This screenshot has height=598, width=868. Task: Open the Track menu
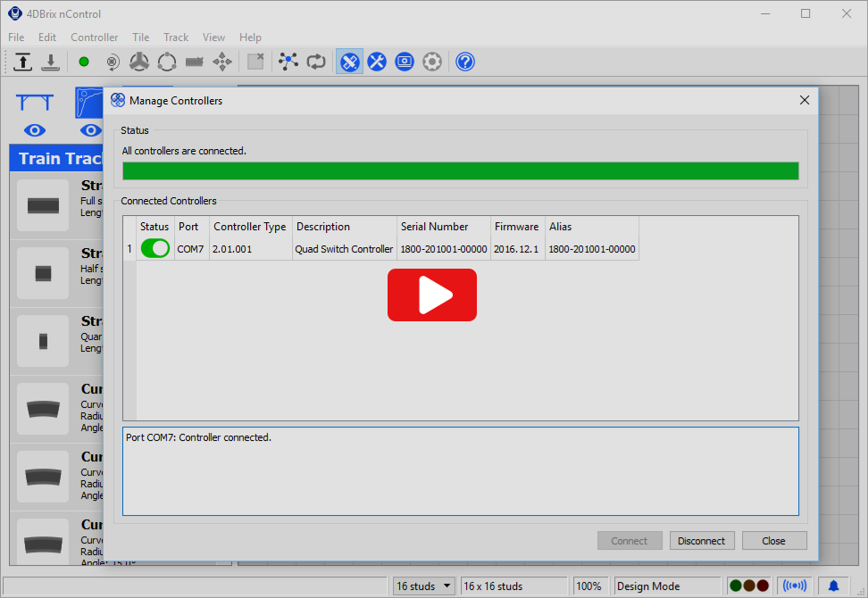pos(176,37)
